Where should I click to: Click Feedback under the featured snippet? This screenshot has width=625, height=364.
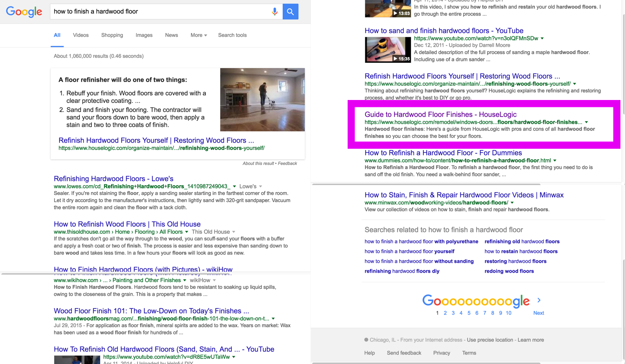287,163
